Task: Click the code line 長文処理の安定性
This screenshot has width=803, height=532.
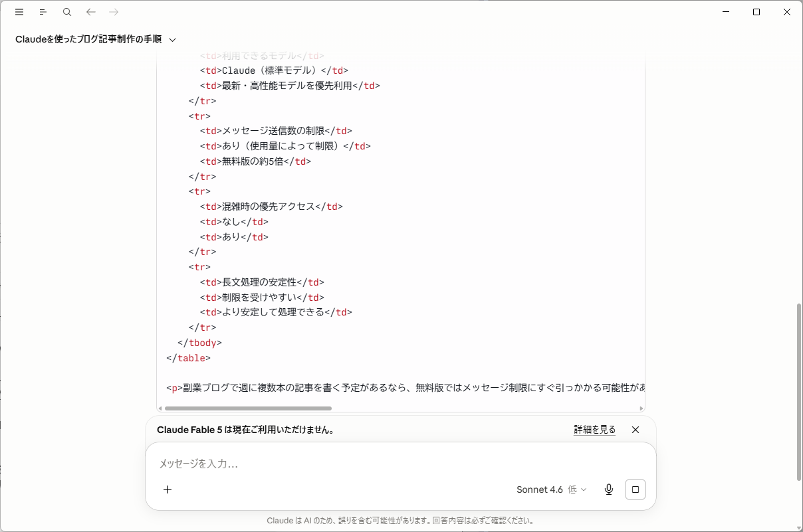Action: click(x=262, y=282)
